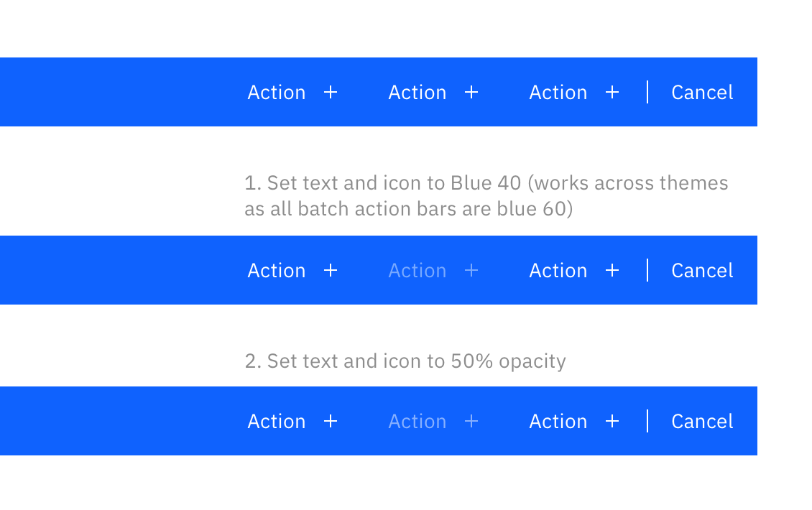Select the faded Action label in the bottom bar

click(x=417, y=421)
